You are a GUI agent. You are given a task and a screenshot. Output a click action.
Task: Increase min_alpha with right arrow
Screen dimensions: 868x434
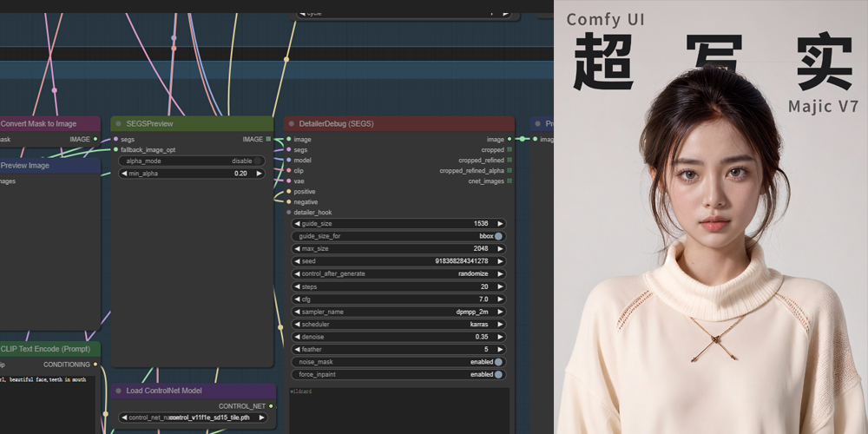click(259, 174)
